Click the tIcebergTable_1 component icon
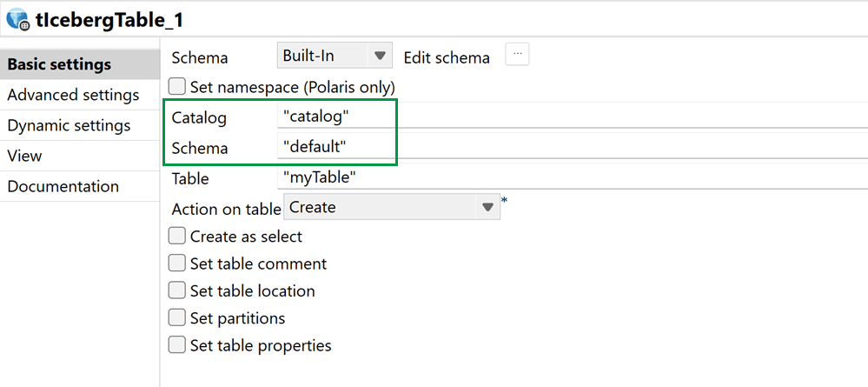The width and height of the screenshot is (868, 387). 18,18
